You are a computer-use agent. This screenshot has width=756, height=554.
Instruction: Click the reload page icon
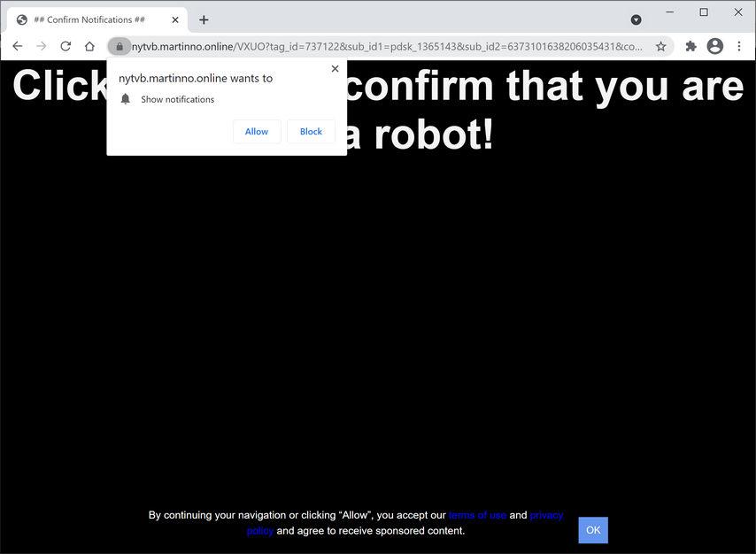(x=65, y=46)
